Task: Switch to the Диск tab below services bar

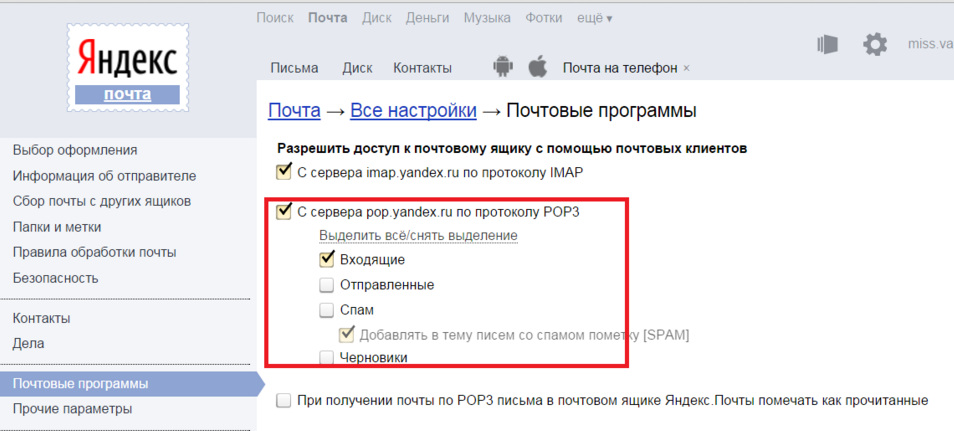Action: pos(357,68)
